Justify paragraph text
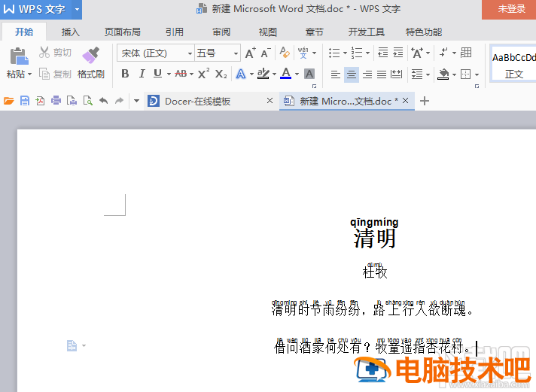 [382, 74]
